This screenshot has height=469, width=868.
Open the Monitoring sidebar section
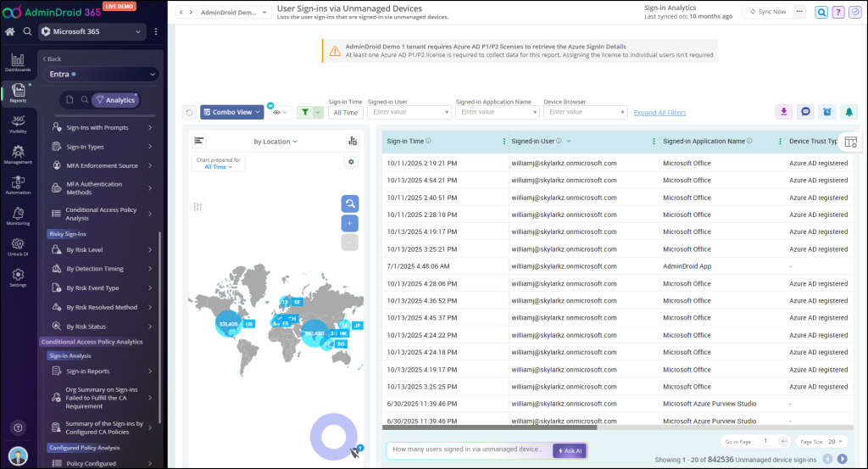(x=18, y=216)
